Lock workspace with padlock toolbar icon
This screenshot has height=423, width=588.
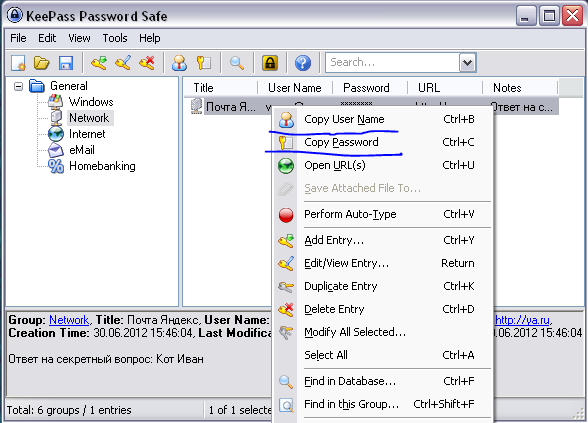(270, 63)
